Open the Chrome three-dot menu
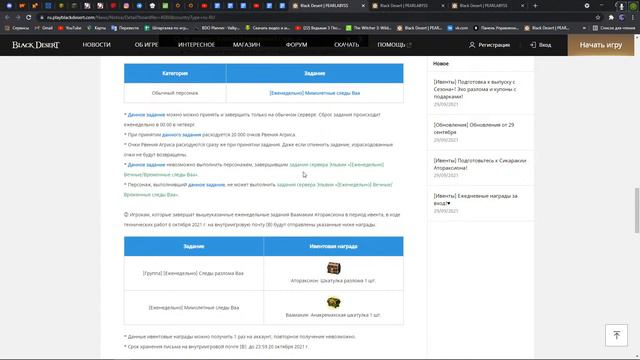This screenshot has height=360, width=640. pos(634,18)
